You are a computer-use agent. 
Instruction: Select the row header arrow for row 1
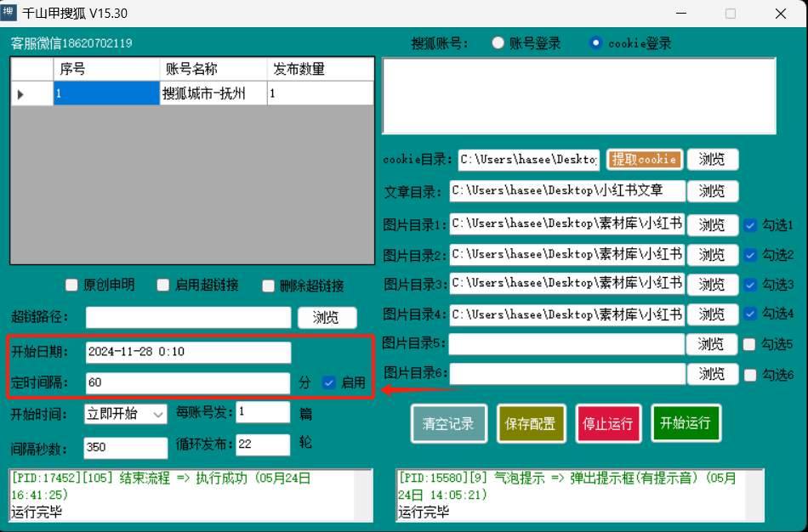[x=32, y=93]
